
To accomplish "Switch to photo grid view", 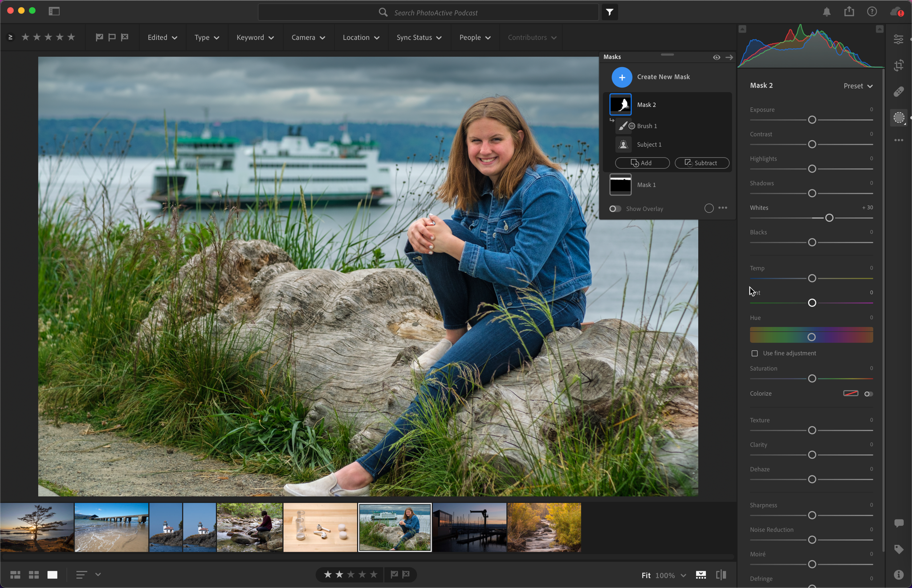I will point(15,575).
